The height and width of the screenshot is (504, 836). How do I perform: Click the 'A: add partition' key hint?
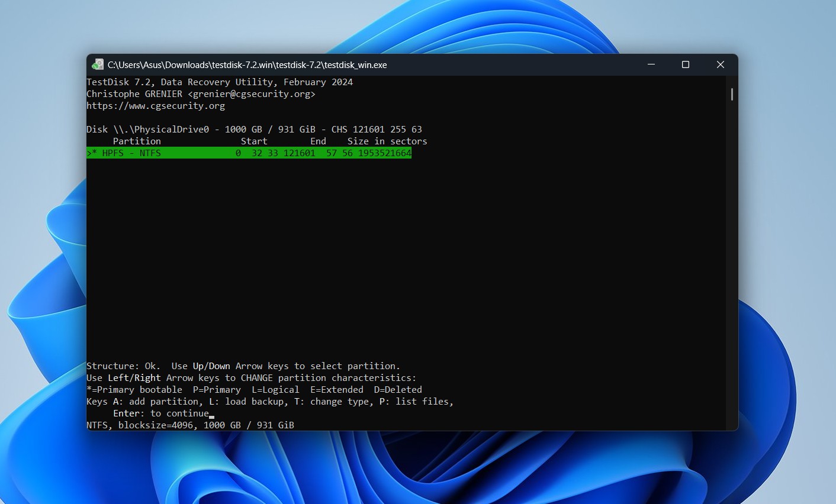[158, 402]
